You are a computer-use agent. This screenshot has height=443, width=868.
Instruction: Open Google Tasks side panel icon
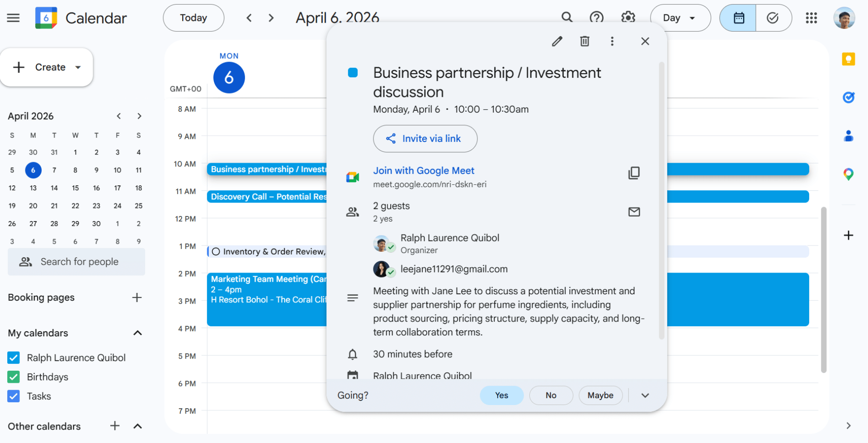pos(849,97)
